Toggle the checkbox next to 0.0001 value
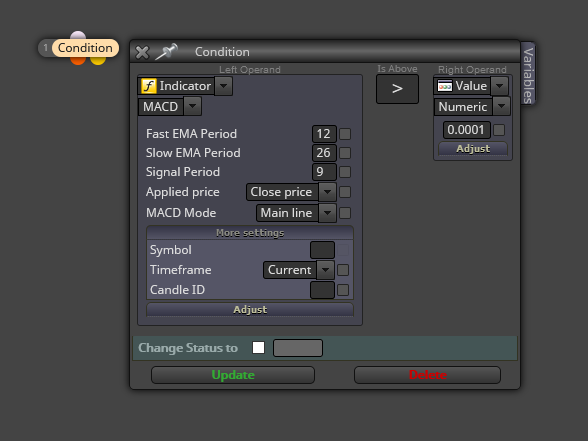 499,130
